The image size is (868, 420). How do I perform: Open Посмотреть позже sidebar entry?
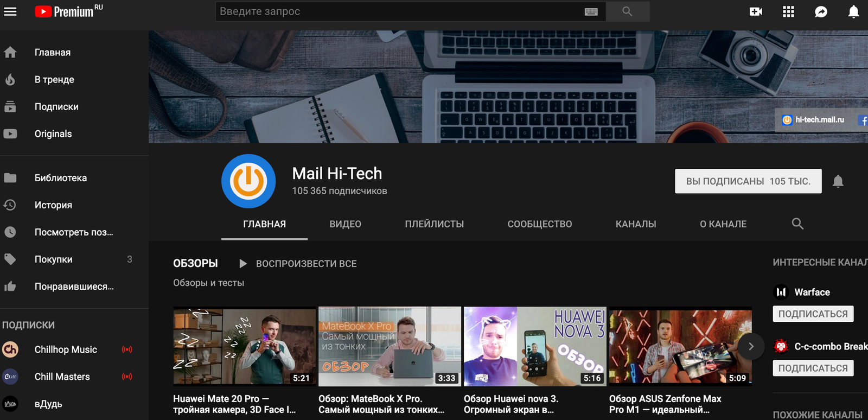(74, 232)
